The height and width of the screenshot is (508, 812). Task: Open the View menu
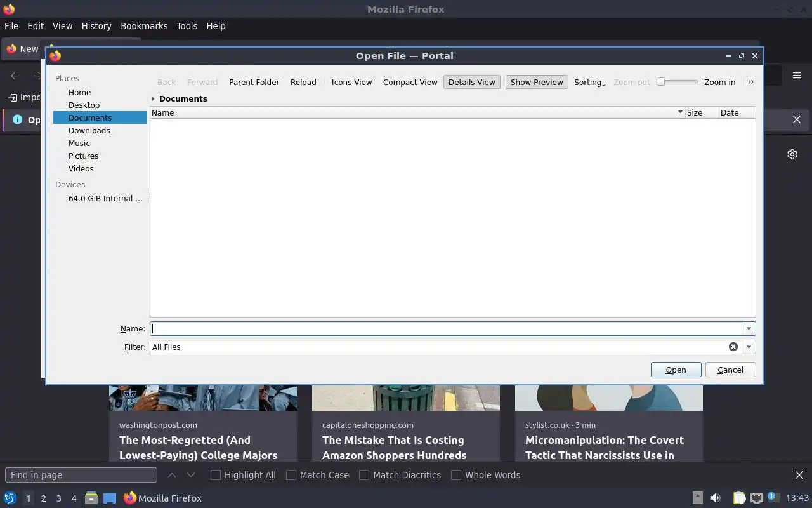click(62, 26)
